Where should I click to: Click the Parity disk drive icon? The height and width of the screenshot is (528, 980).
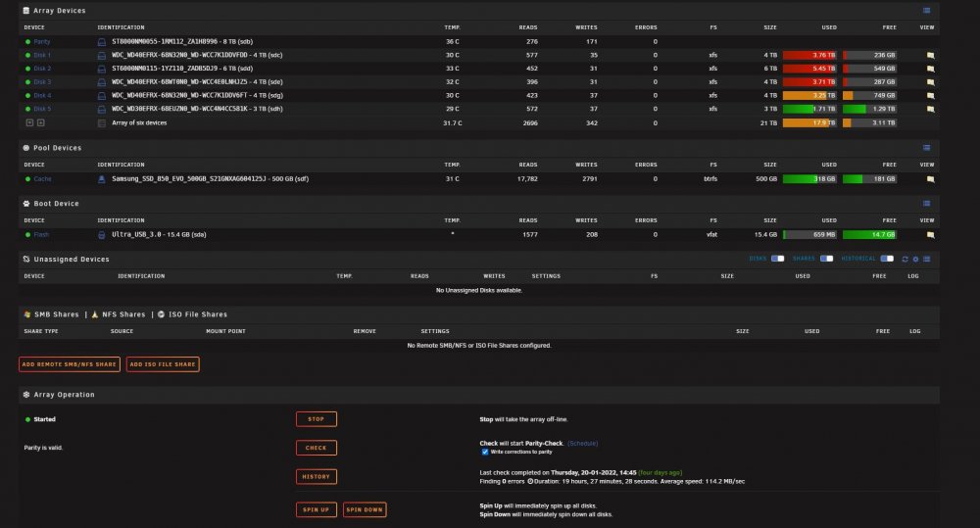click(x=101, y=42)
